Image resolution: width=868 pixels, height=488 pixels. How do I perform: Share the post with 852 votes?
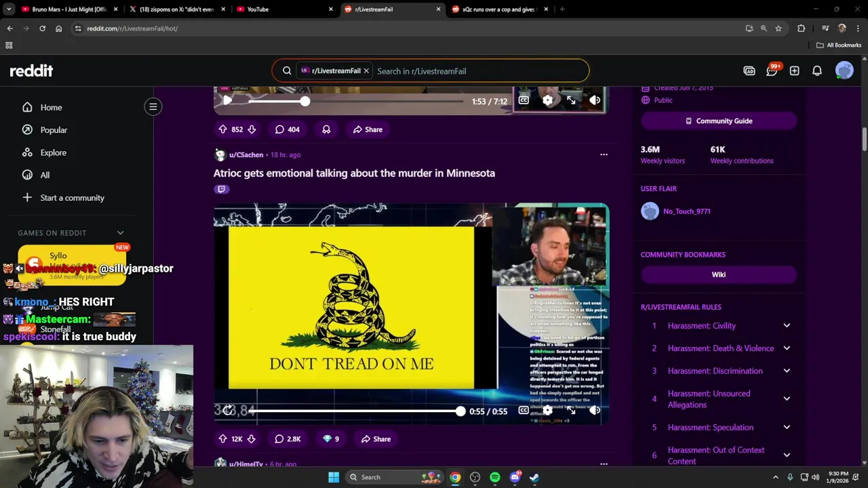tap(368, 129)
